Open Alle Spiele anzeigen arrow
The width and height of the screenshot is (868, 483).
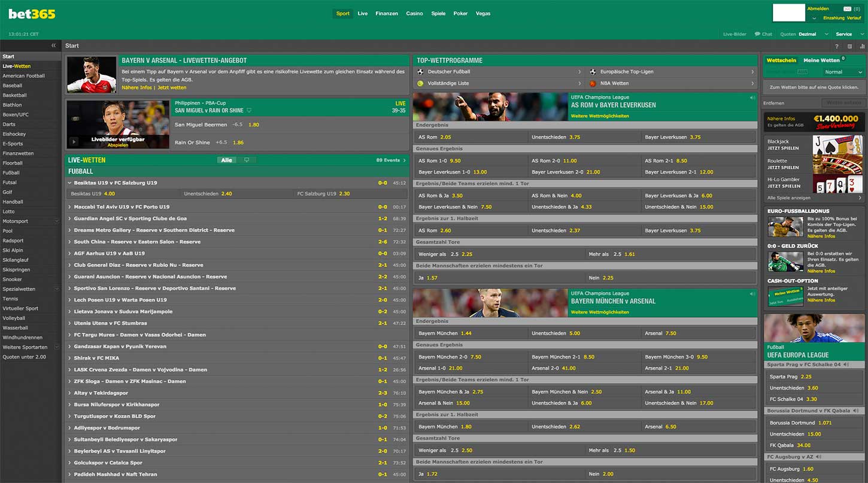(x=860, y=198)
